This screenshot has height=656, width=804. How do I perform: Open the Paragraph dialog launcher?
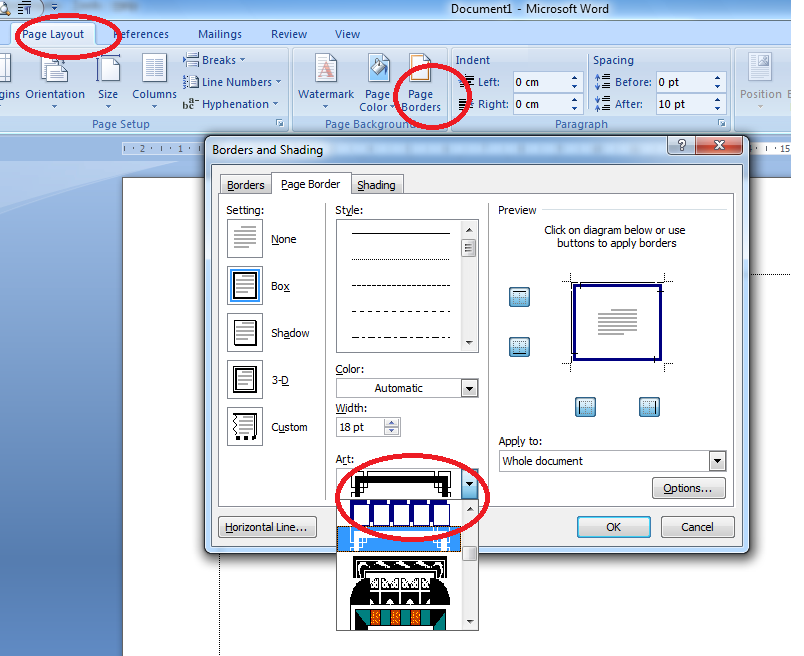pos(721,123)
